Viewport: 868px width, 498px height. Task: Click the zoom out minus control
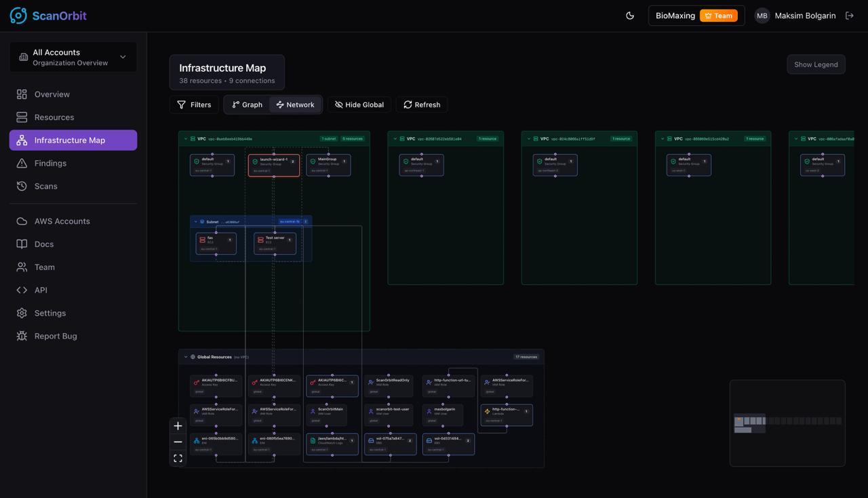[178, 442]
